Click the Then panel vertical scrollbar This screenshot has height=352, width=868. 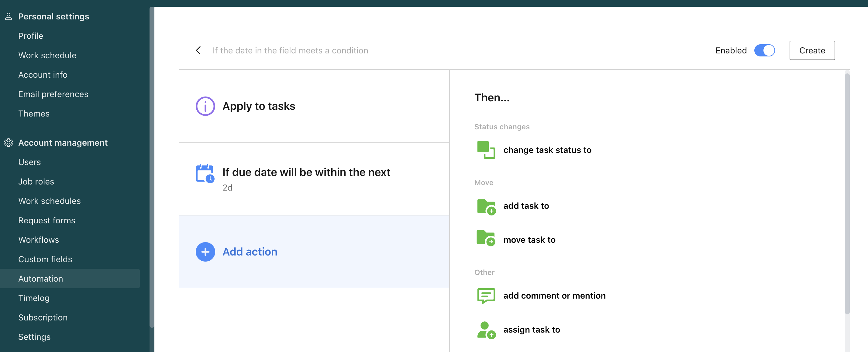point(847,194)
